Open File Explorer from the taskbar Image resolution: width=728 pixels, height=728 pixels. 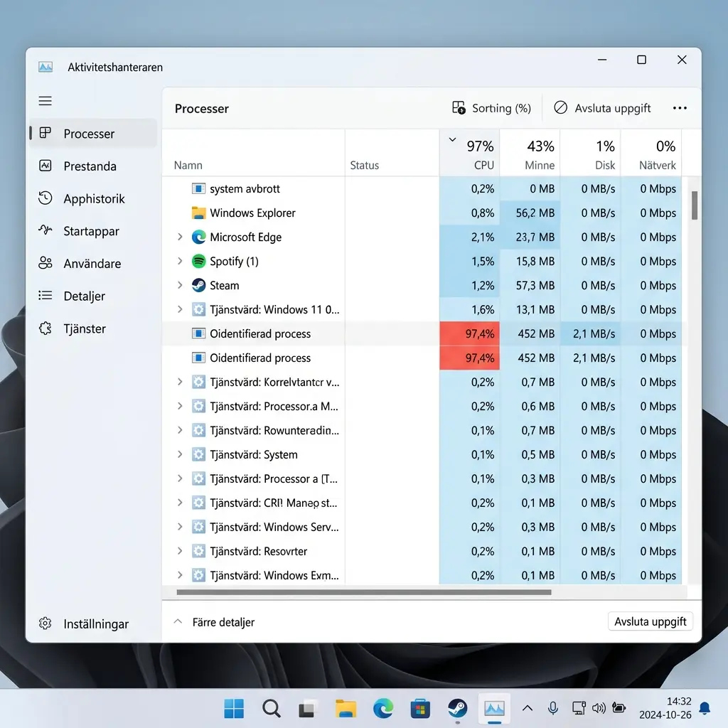coord(346,709)
